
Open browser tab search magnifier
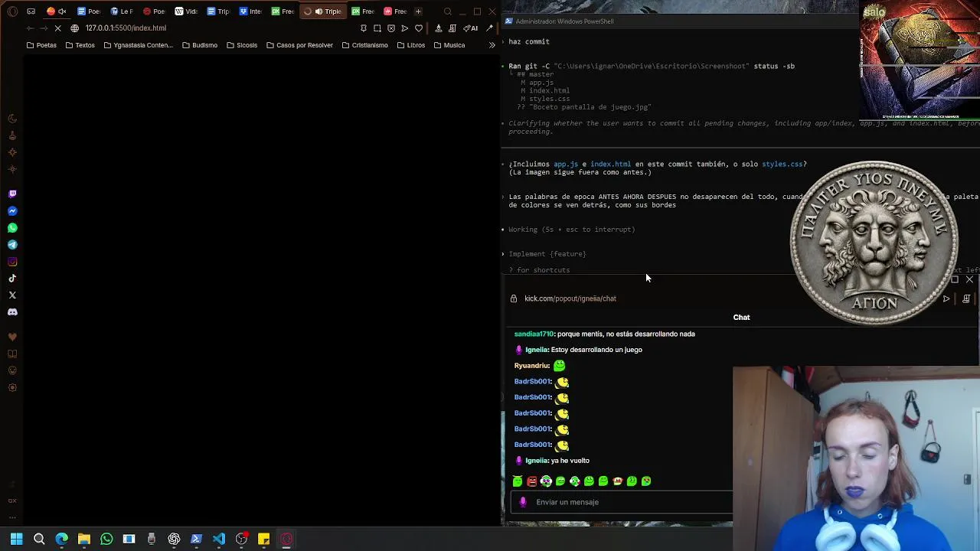448,11
